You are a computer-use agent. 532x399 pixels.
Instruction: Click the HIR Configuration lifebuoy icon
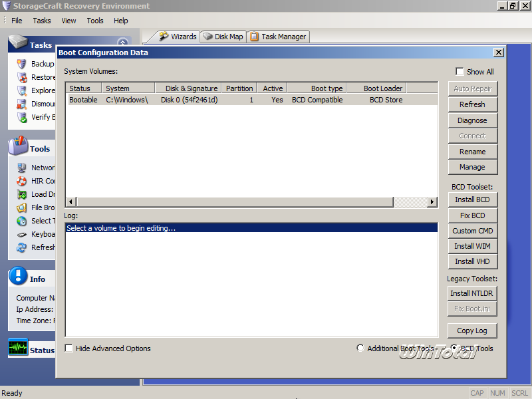tap(22, 181)
